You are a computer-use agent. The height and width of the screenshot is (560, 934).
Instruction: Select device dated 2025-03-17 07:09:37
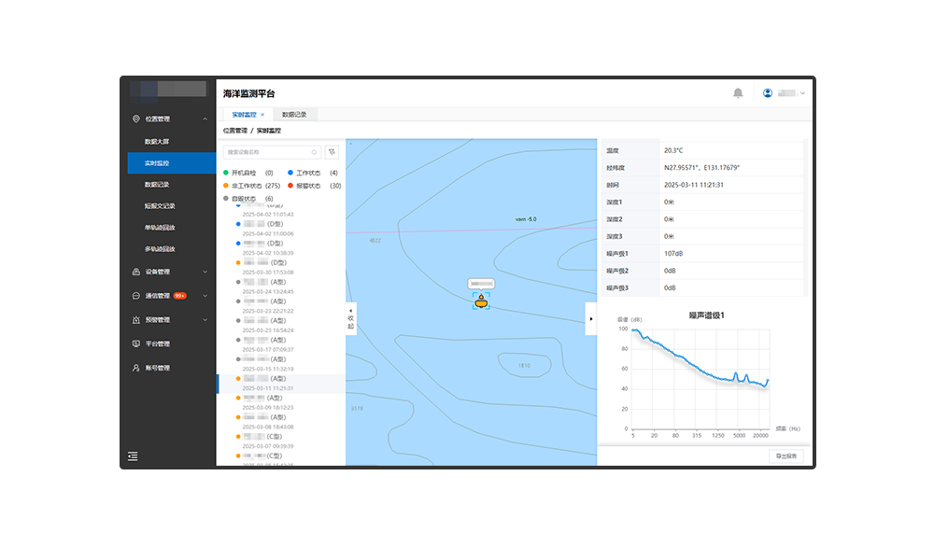pos(280,344)
